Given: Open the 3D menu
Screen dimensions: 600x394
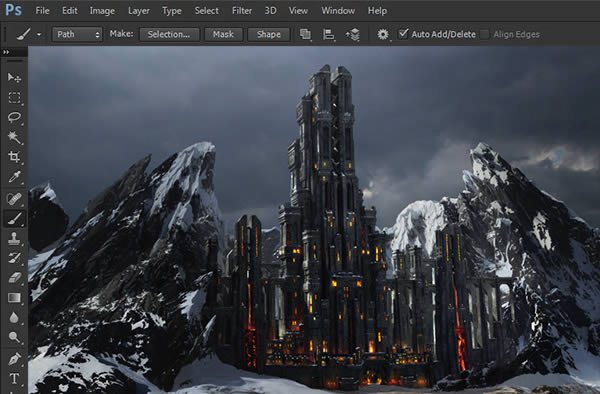Looking at the screenshot, I should pos(271,11).
